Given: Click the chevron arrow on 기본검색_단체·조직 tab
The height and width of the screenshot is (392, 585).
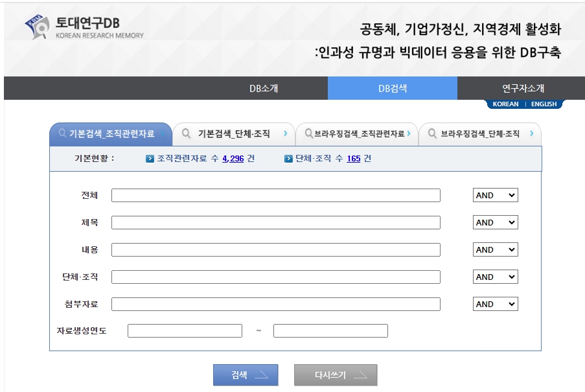Looking at the screenshot, I should 285,134.
